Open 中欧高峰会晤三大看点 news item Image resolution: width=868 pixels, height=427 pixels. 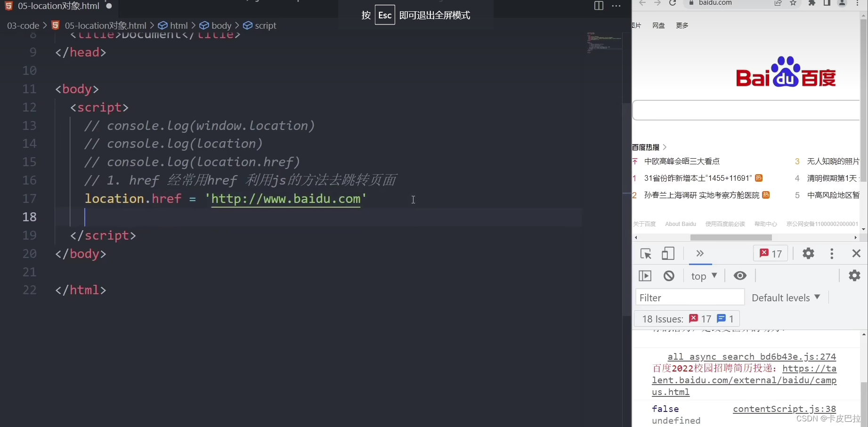pyautogui.click(x=682, y=161)
